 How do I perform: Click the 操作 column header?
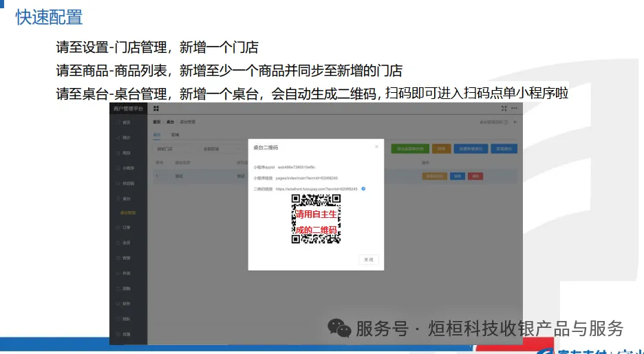coord(425,163)
